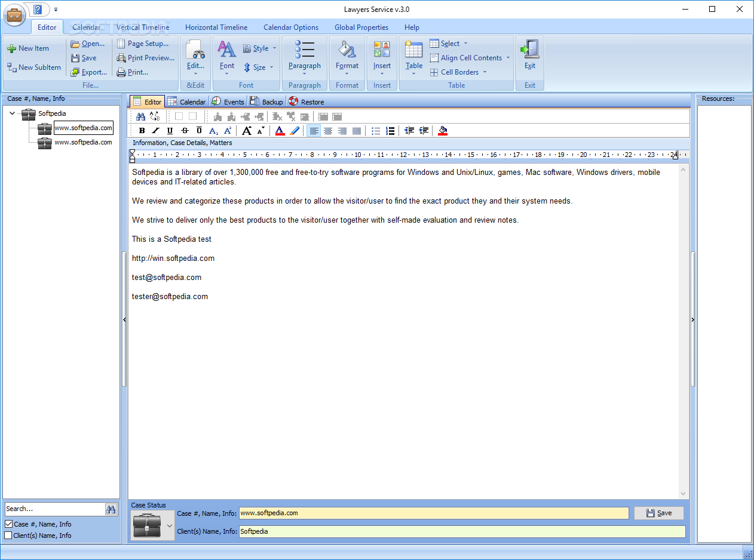Click the Client(s) Name, Info field
The height and width of the screenshot is (560, 754).
click(x=462, y=531)
